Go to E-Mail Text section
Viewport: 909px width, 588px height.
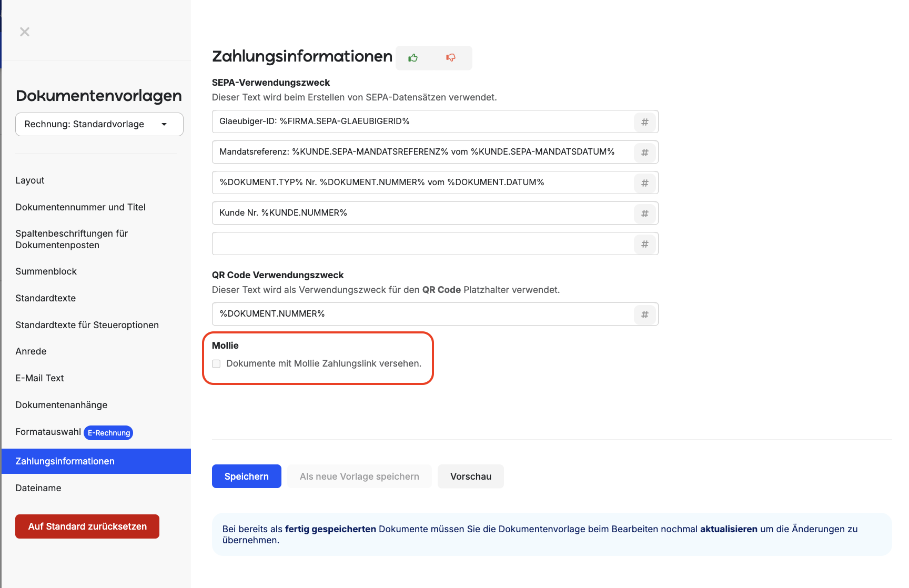point(39,378)
